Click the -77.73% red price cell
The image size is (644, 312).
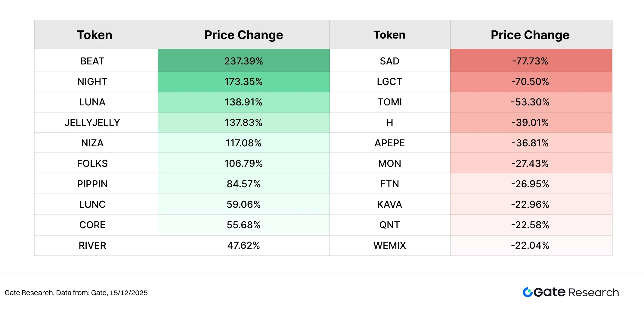pyautogui.click(x=530, y=61)
